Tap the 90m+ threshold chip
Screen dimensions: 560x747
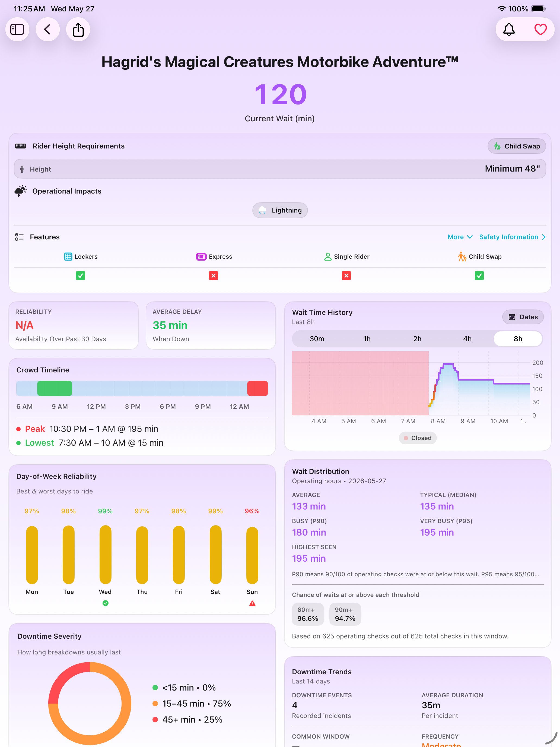[345, 614]
